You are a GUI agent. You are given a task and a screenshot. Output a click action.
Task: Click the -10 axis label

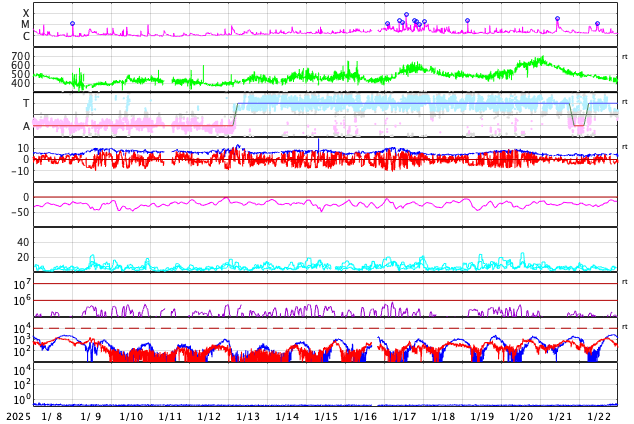point(18,171)
